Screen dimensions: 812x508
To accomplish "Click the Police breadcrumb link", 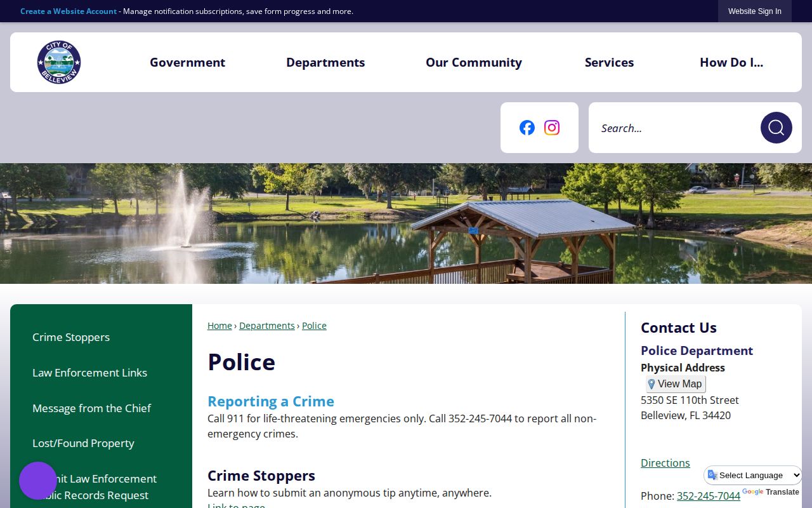I will (314, 326).
